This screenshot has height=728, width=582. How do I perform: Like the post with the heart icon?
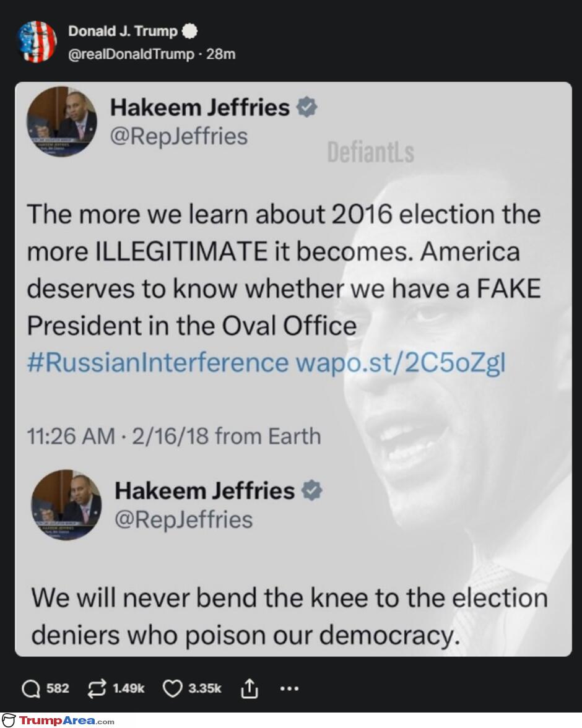[x=172, y=689]
